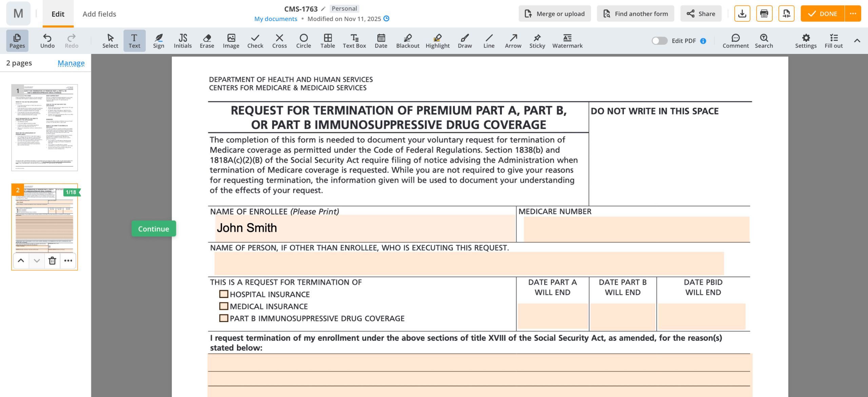Click Find another form
Image resolution: width=868 pixels, height=397 pixels.
(x=635, y=14)
